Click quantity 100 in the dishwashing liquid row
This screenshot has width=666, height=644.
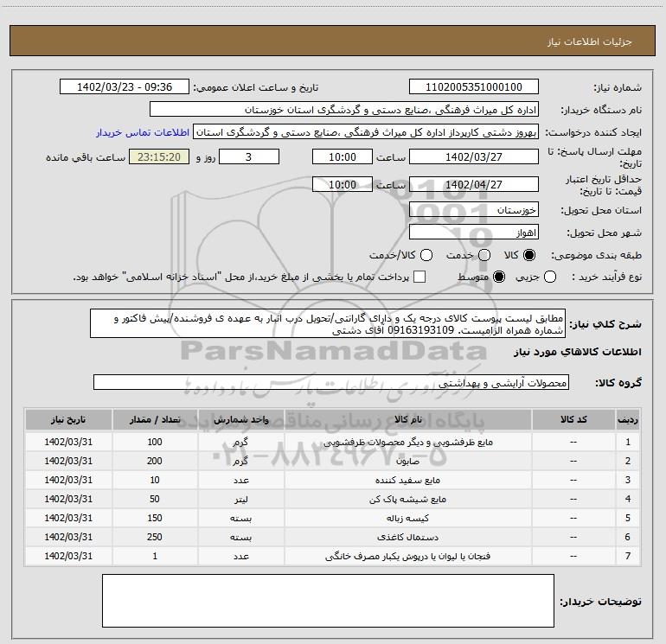155,442
